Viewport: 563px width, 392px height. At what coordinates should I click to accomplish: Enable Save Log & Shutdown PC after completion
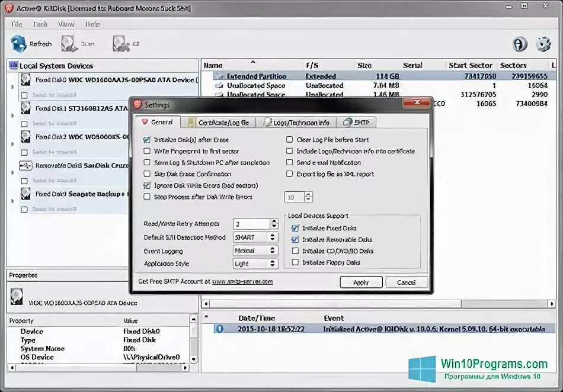[147, 162]
